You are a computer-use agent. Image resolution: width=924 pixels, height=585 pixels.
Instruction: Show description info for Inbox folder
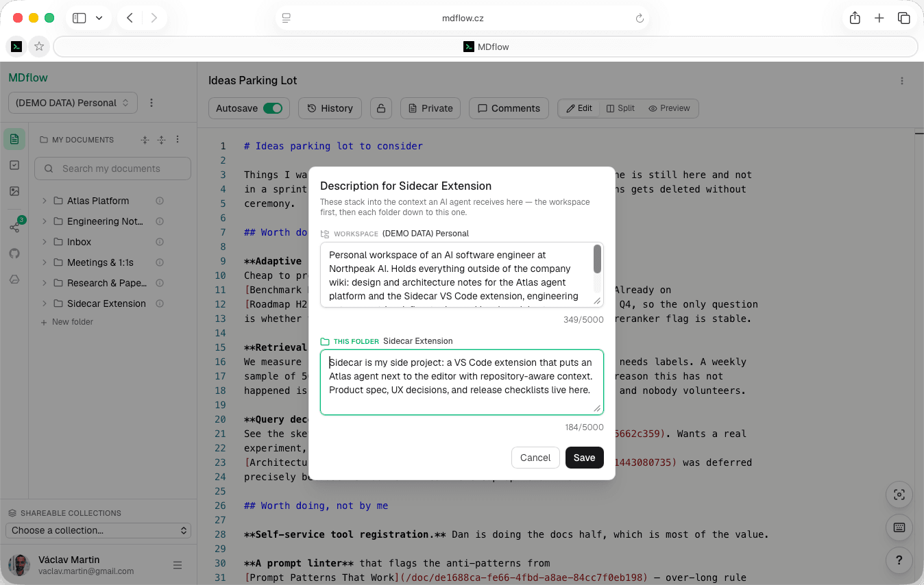pyautogui.click(x=160, y=242)
